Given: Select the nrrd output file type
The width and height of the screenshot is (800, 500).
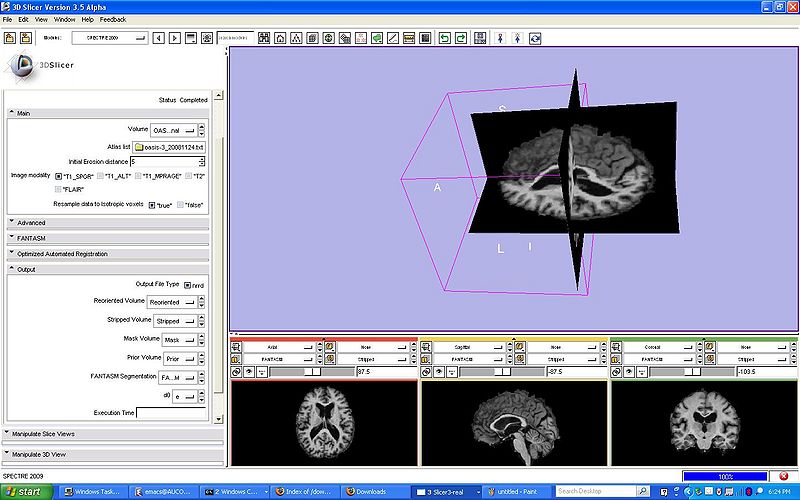Looking at the screenshot, I should 187,285.
